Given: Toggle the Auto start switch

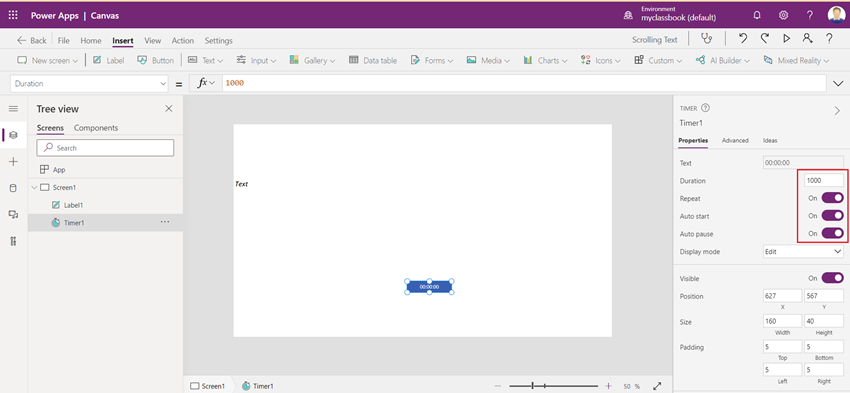Looking at the screenshot, I should 832,216.
